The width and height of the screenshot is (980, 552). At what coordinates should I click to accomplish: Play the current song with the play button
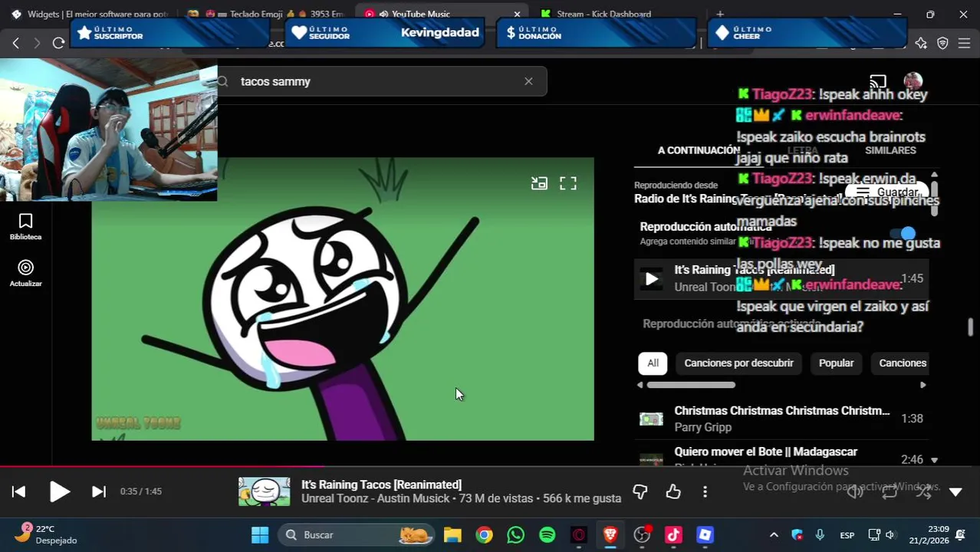click(60, 491)
